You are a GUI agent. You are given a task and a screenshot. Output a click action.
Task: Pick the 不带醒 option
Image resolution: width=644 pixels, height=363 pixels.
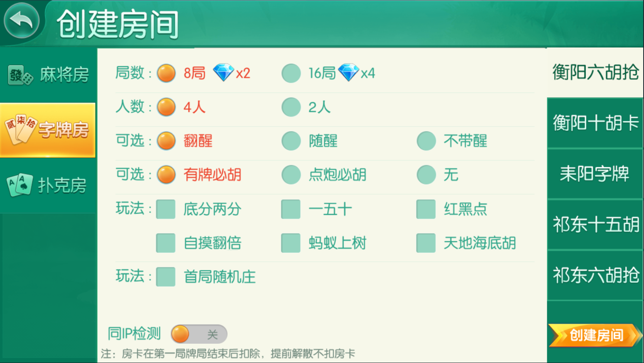point(426,141)
